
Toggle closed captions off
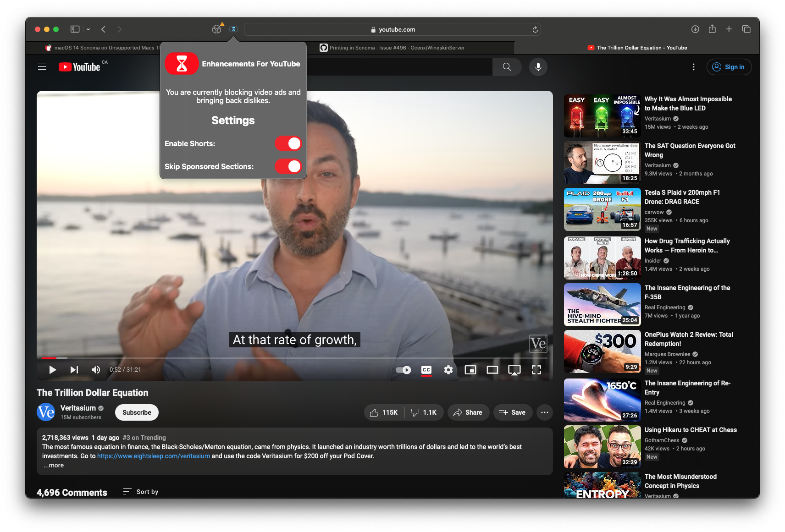[426, 370]
